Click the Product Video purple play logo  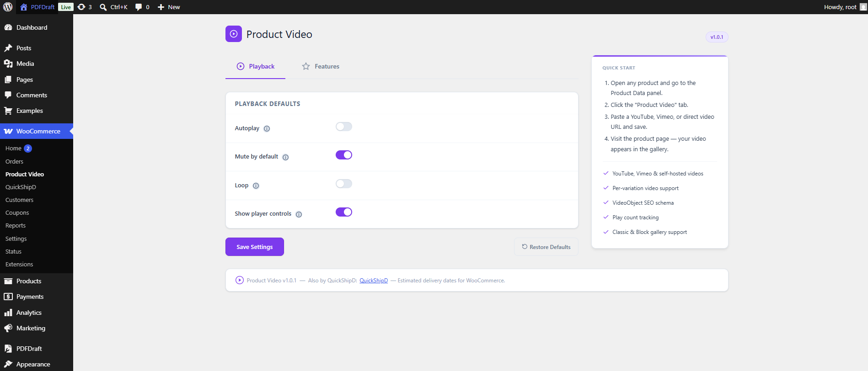coord(234,34)
